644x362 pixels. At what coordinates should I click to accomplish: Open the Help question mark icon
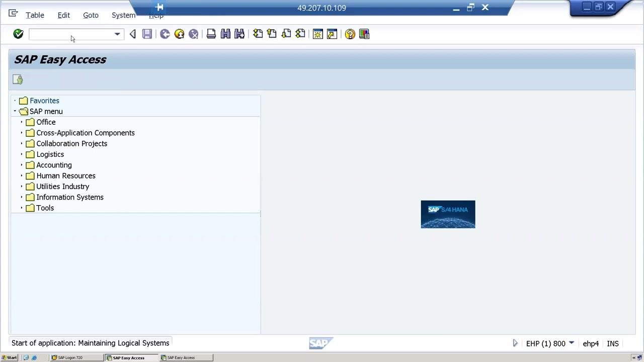[350, 34]
